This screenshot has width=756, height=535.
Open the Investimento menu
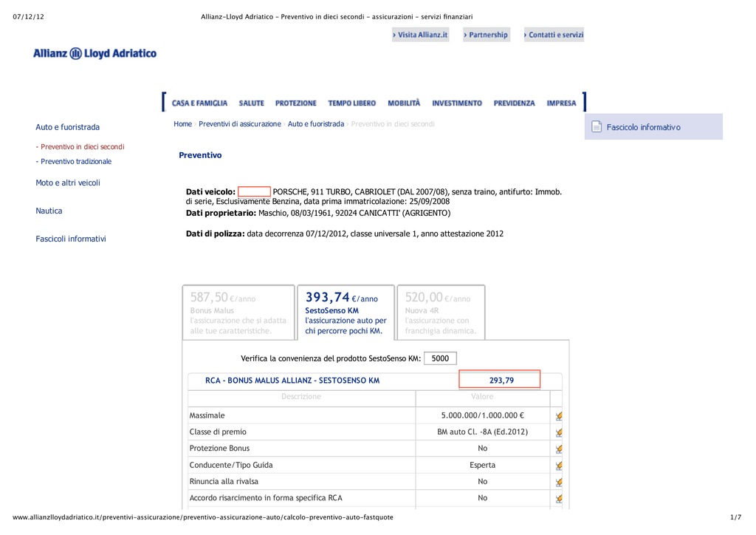coord(457,103)
